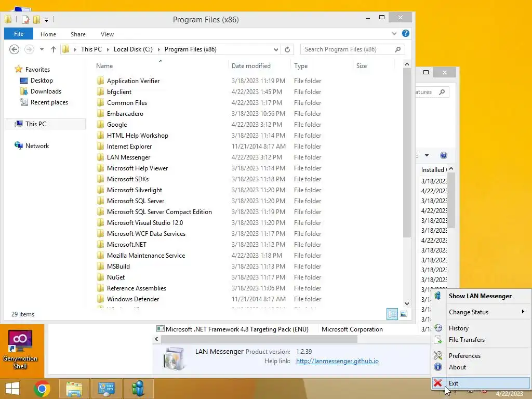Open the bfgclient folder icon

tap(100, 92)
